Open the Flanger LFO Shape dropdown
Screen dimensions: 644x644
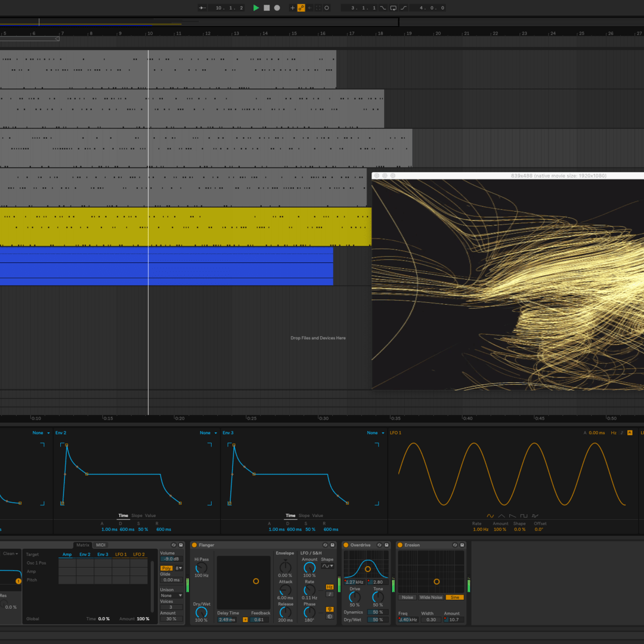pyautogui.click(x=327, y=566)
